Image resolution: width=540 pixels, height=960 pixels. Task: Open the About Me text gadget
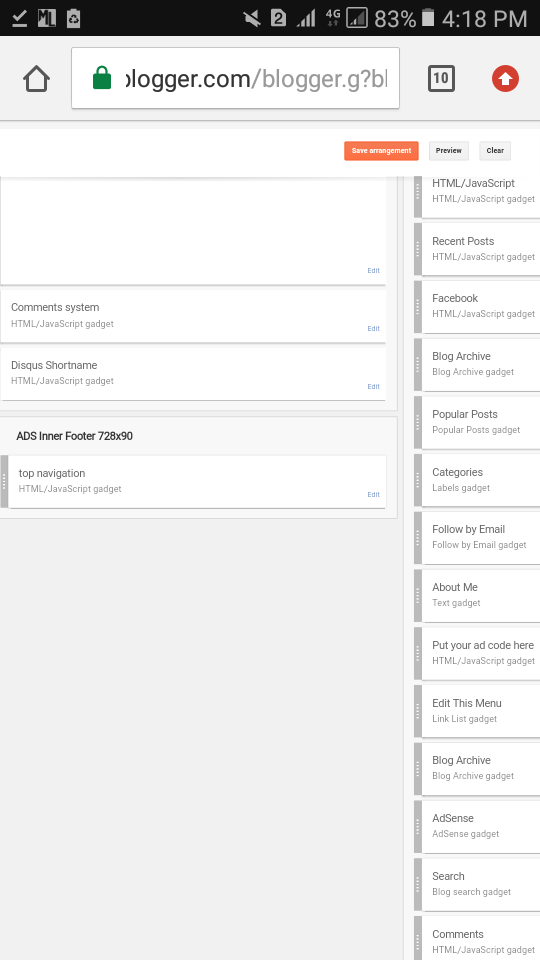pos(481,595)
